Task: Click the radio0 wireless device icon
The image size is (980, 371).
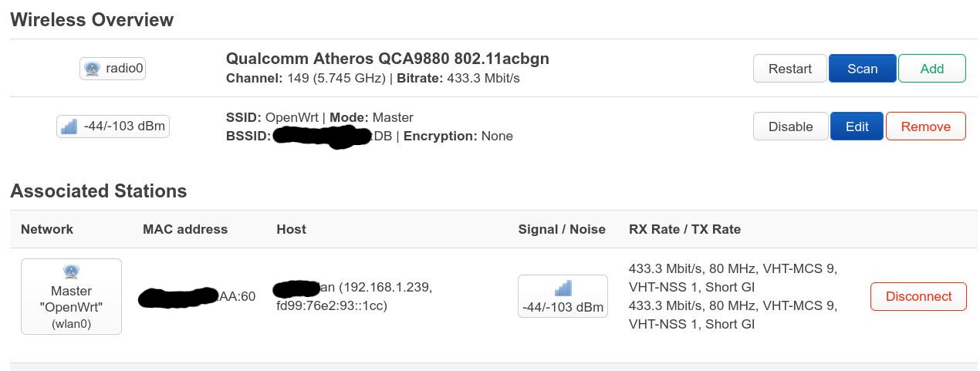Action: (93, 69)
